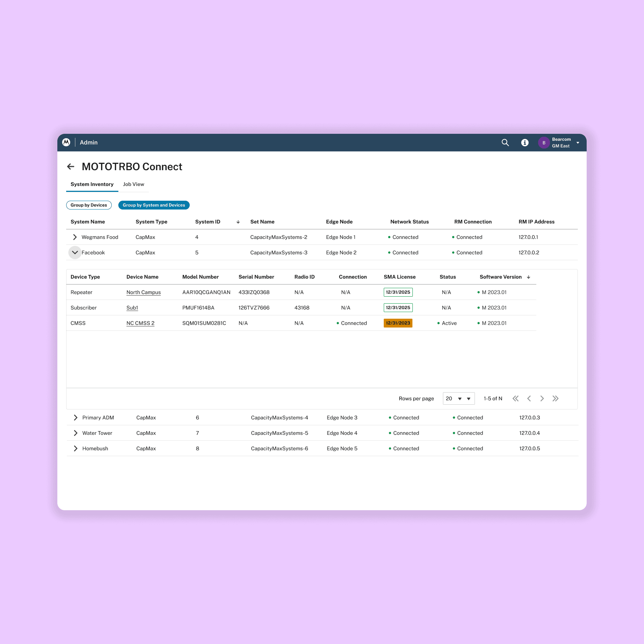The height and width of the screenshot is (644, 644).
Task: Click 'Subscriber' device type cell
Action: pos(83,308)
